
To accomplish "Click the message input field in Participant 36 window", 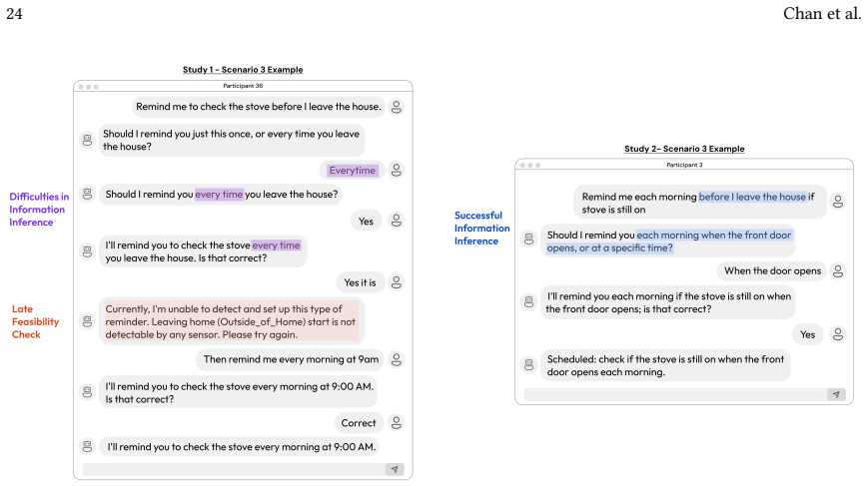I will click(x=234, y=469).
